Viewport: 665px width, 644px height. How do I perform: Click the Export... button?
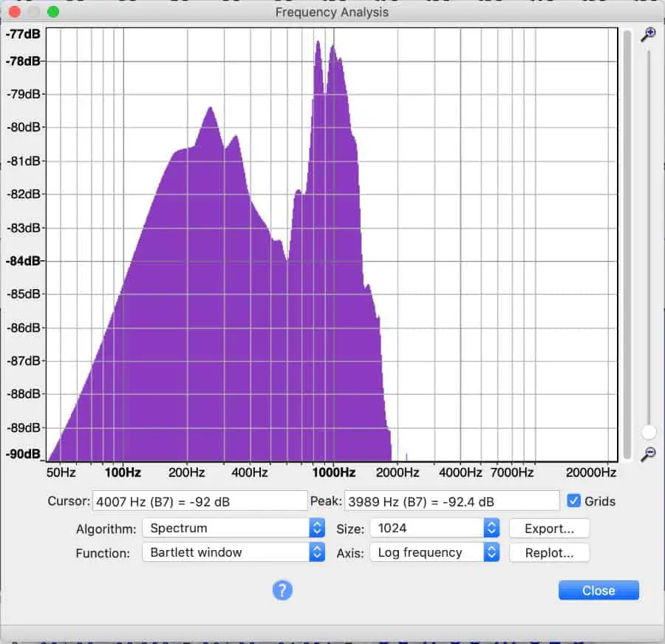tap(549, 529)
